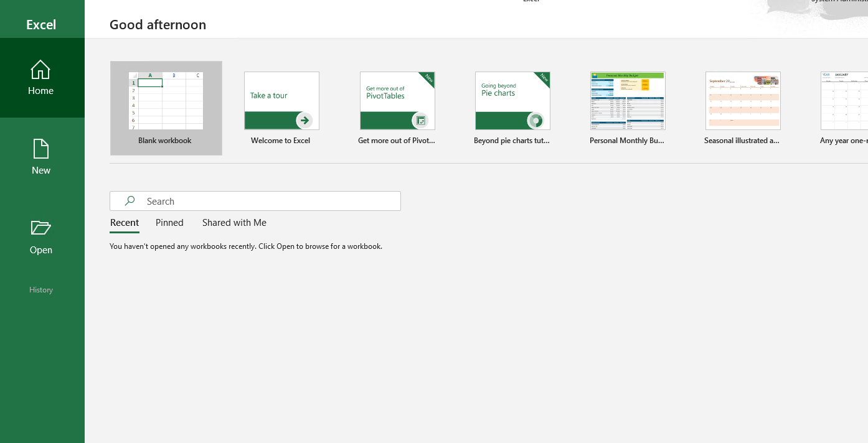Click the Excel title in sidebar

point(41,25)
